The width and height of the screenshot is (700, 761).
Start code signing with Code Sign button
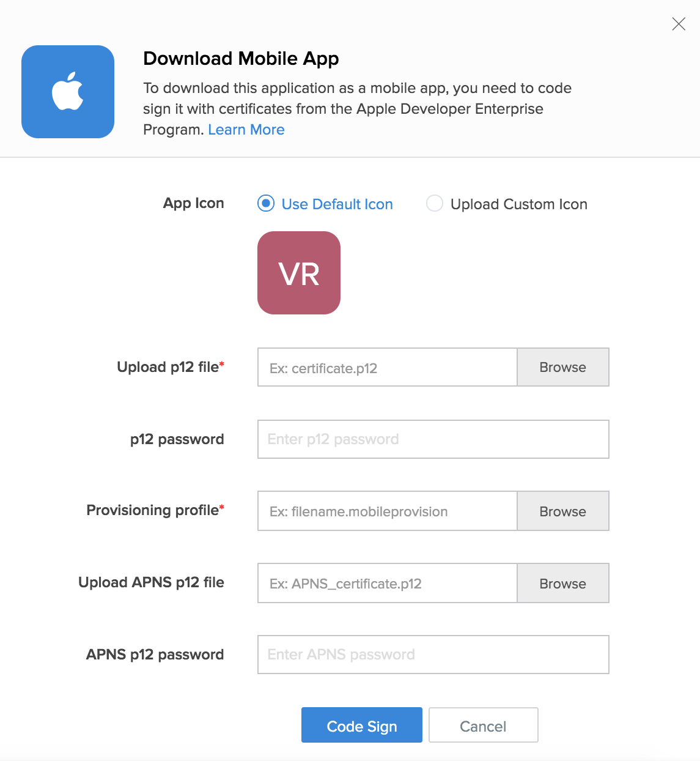362,725
